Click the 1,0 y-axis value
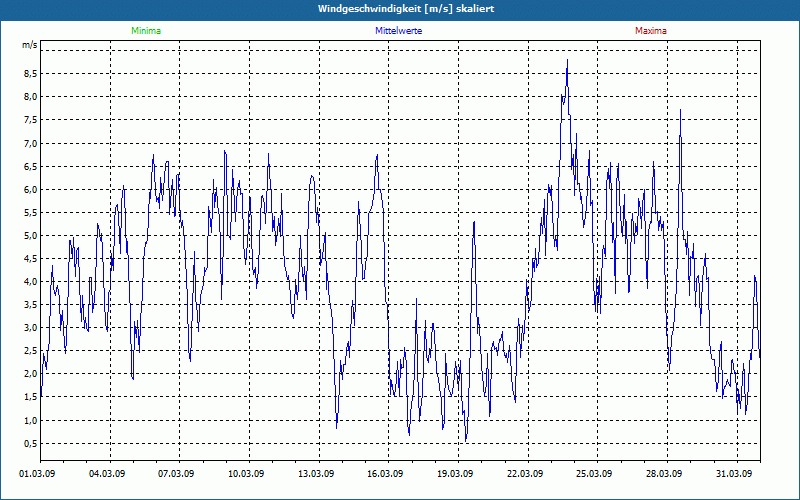This screenshot has width=800, height=500. click(x=31, y=421)
